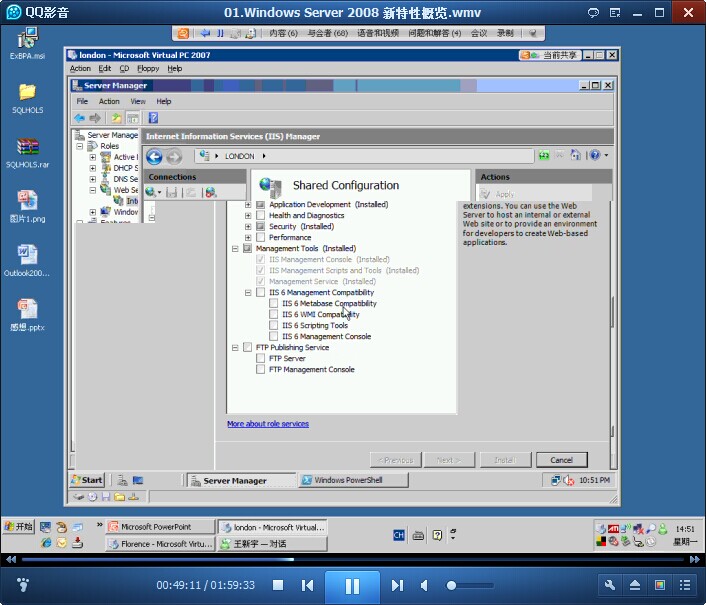706x605 pixels.
Task: Expand the Performance node
Action: tap(248, 238)
